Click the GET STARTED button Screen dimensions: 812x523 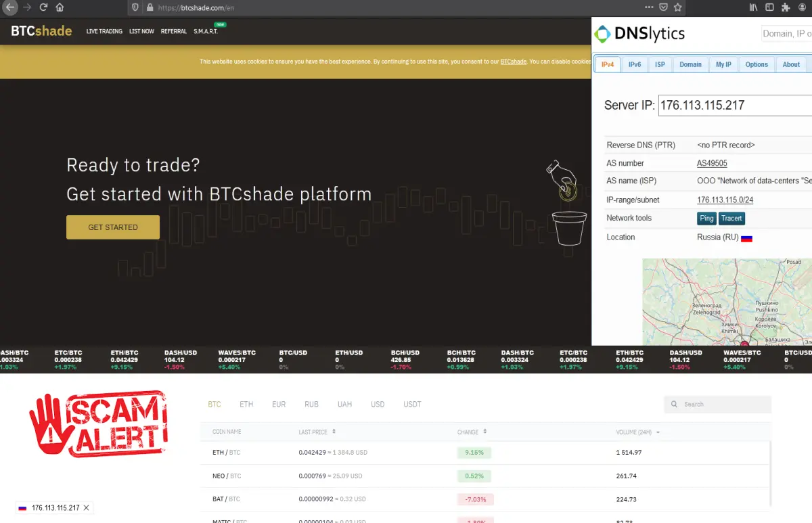(x=113, y=227)
